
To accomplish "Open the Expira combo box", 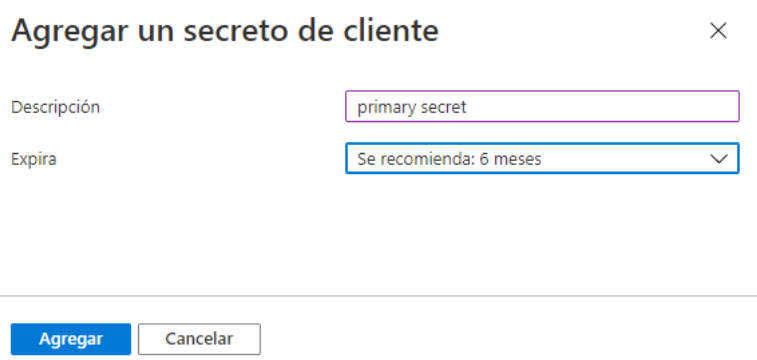I will (x=542, y=158).
